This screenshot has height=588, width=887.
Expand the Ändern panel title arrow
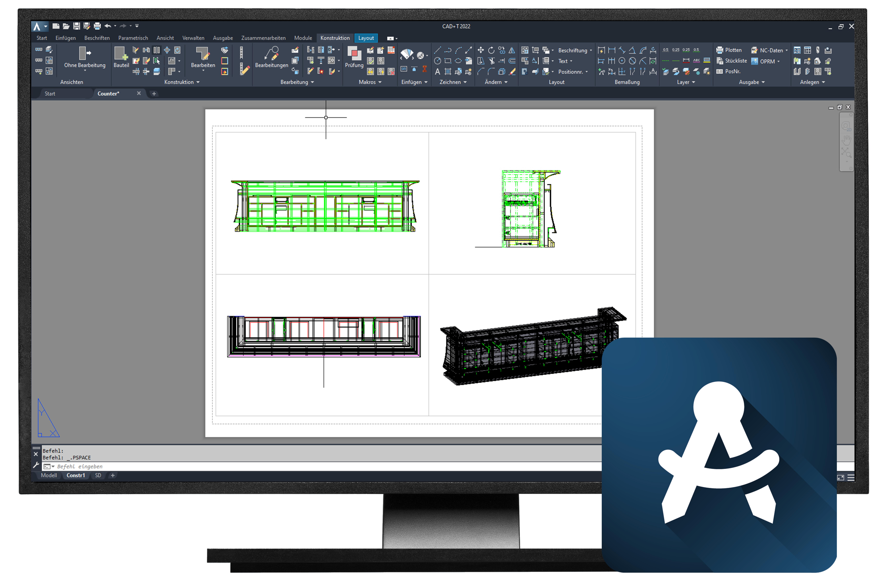point(506,82)
